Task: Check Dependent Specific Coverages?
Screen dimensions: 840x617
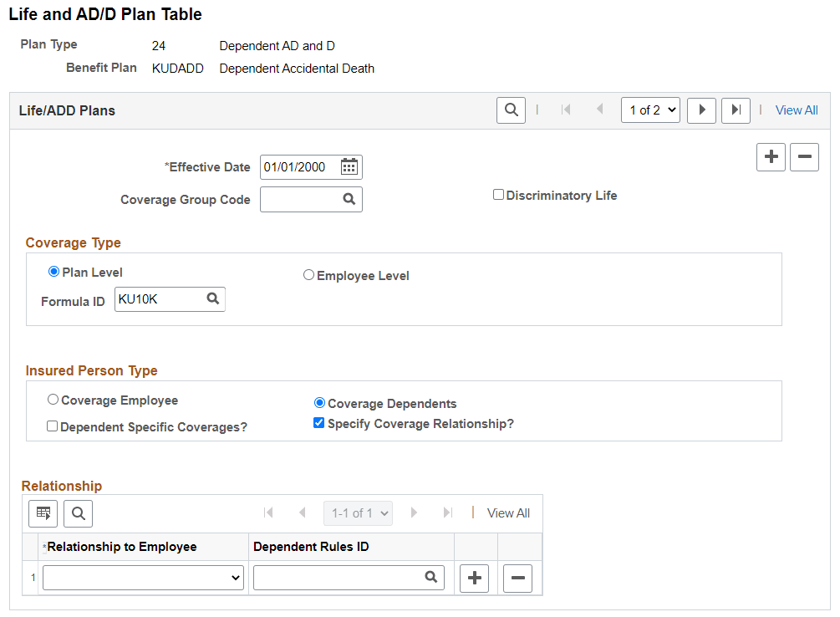Action: point(52,426)
